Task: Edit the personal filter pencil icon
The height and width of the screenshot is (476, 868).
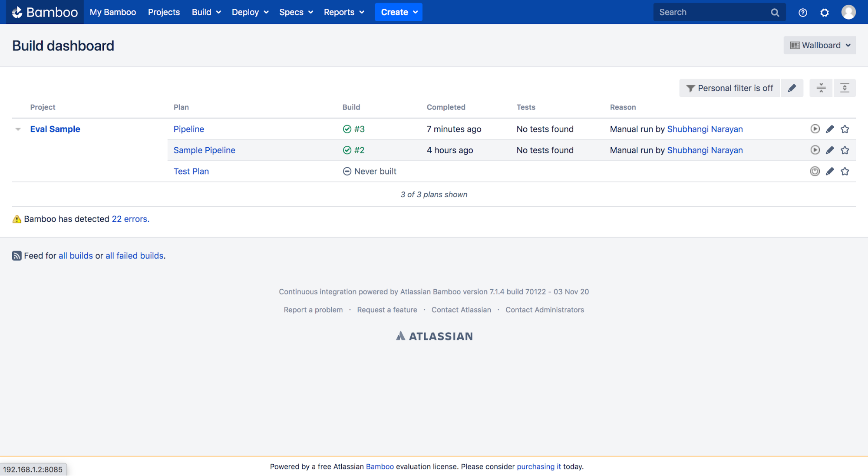Action: 792,88
